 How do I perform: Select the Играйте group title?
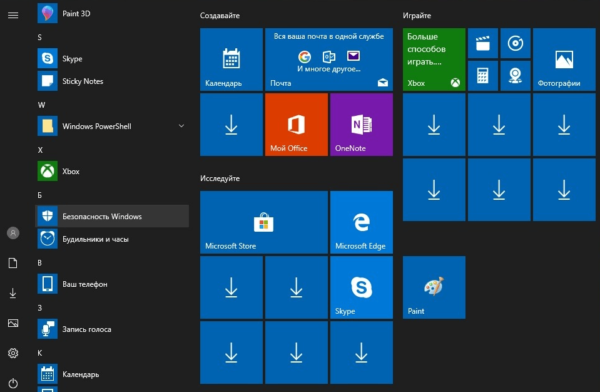417,16
